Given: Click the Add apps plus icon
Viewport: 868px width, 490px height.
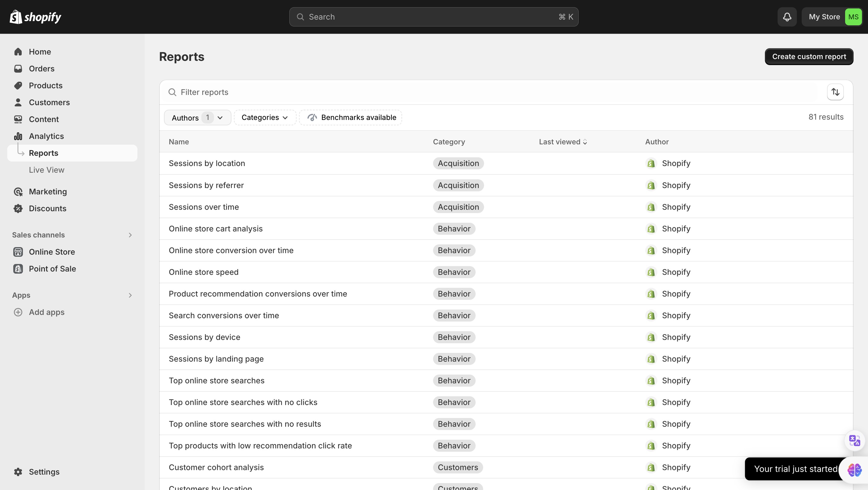Looking at the screenshot, I should [x=18, y=312].
